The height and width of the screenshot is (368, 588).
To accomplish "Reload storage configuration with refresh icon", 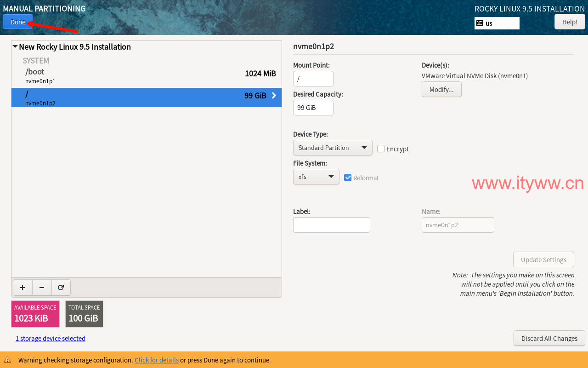I will click(61, 287).
